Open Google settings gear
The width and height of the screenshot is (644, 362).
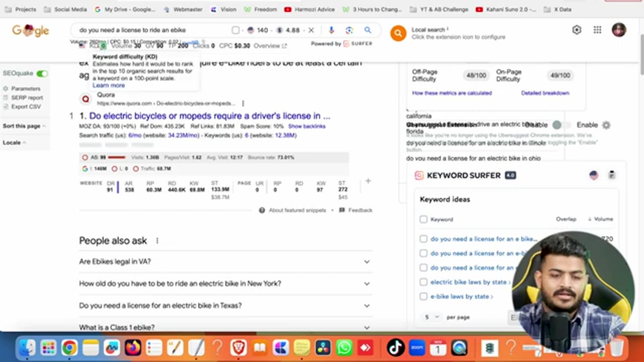pyautogui.click(x=577, y=30)
